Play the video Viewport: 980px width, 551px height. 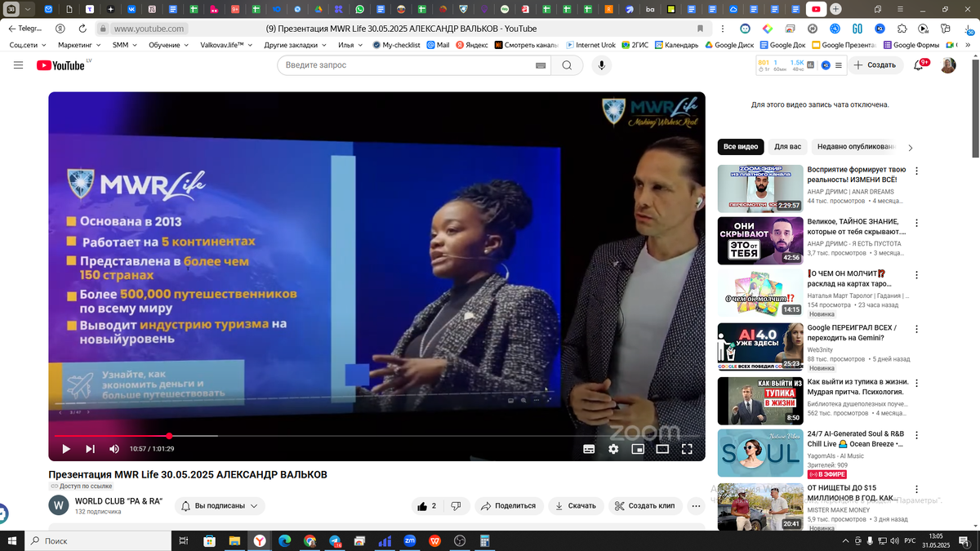tap(66, 448)
